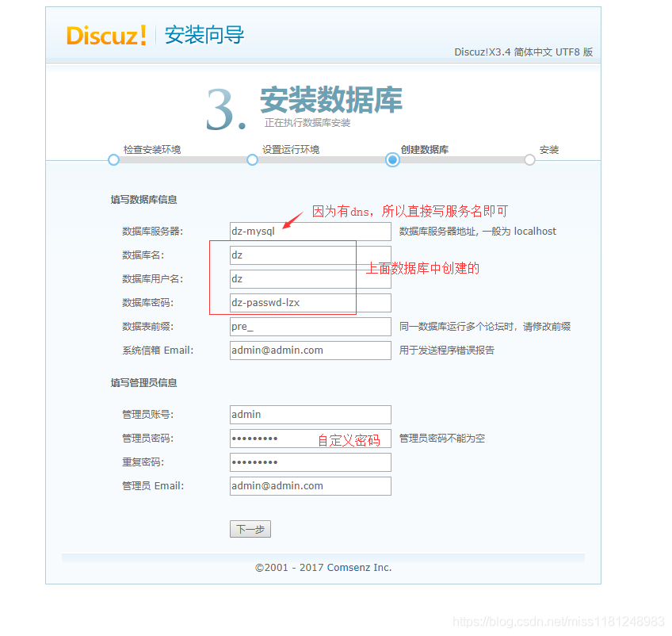Screen dimensions: 672x636
Task: Click the Discuz! logo
Action: pyautogui.click(x=106, y=35)
